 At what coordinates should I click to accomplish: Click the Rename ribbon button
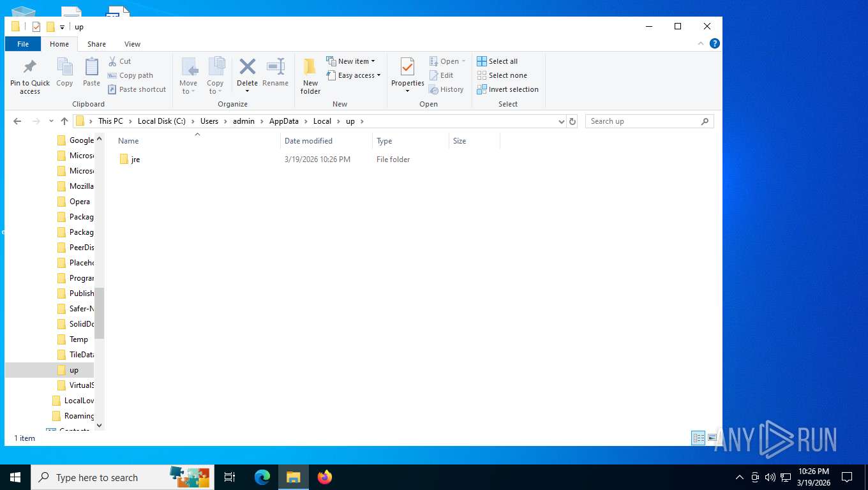(275, 73)
